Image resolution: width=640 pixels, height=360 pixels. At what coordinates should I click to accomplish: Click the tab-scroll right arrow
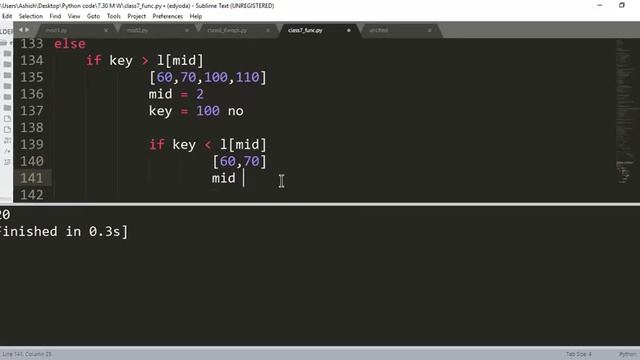coord(27,30)
